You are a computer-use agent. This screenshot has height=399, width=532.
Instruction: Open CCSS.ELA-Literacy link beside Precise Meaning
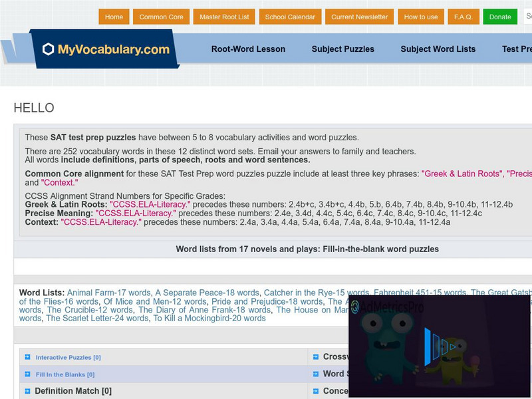(136, 213)
